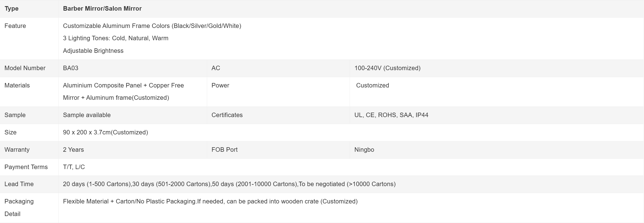Click the "AC" label cell
644x223 pixels.
tap(216, 68)
